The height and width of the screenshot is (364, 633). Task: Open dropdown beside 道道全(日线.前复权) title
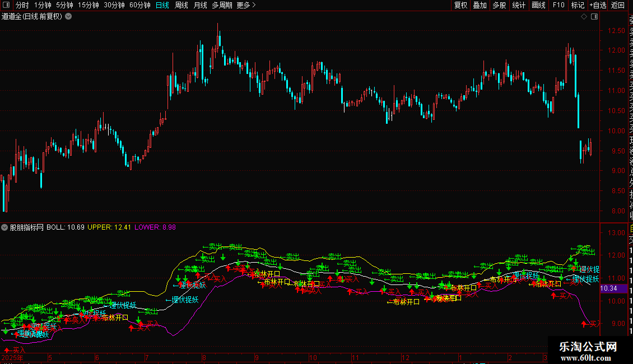click(68, 17)
